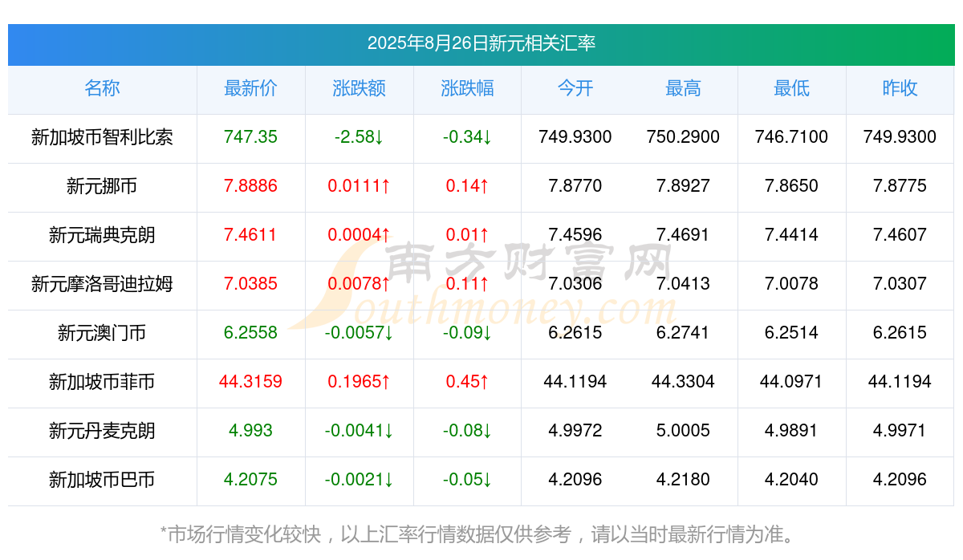Click change amount 0.0004↑
The image size is (963, 560).
(x=359, y=235)
